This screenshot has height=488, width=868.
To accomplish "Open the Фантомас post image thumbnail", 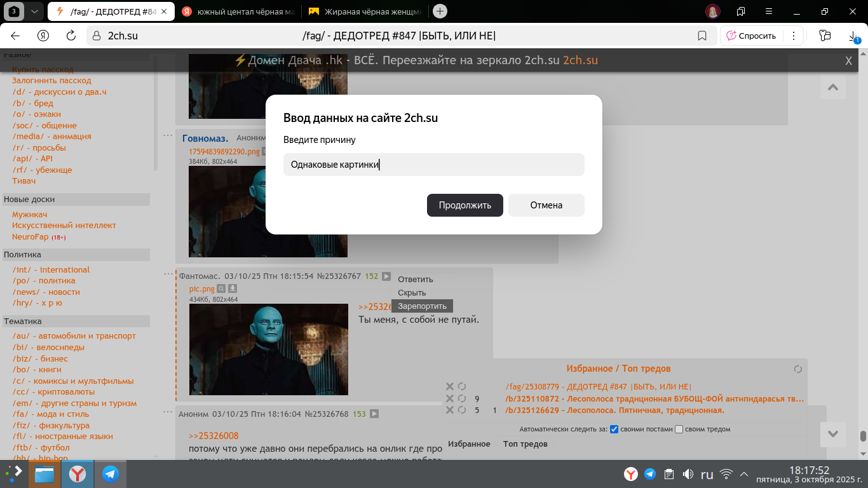I will pyautogui.click(x=269, y=349).
